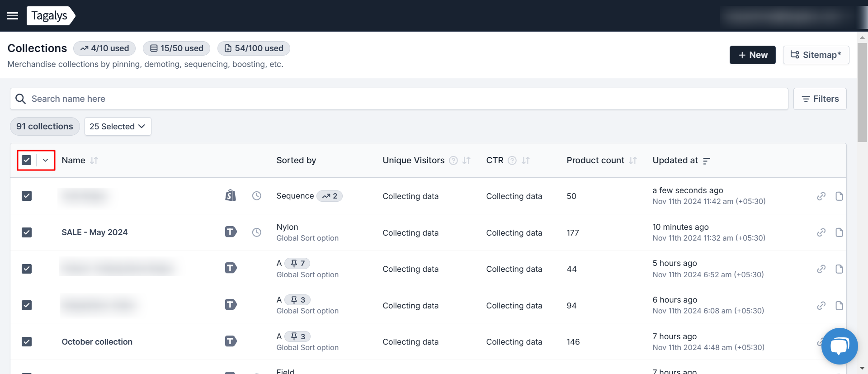Image resolution: width=868 pixels, height=374 pixels.
Task: Open the 25 Selected dropdown
Action: click(118, 127)
